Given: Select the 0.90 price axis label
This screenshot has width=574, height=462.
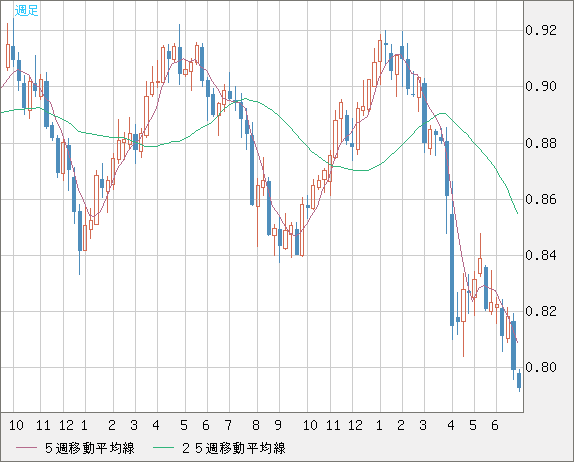Looking at the screenshot, I should (x=541, y=86).
